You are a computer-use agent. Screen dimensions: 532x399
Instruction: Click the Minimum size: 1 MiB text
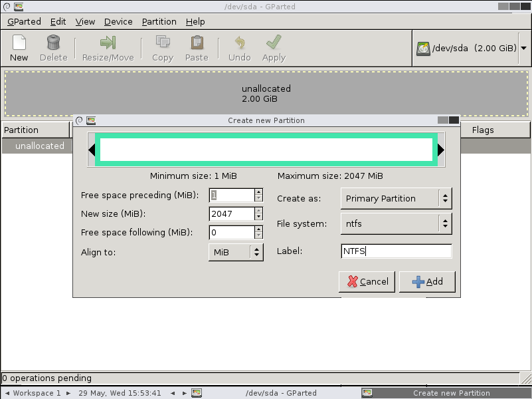tap(193, 176)
